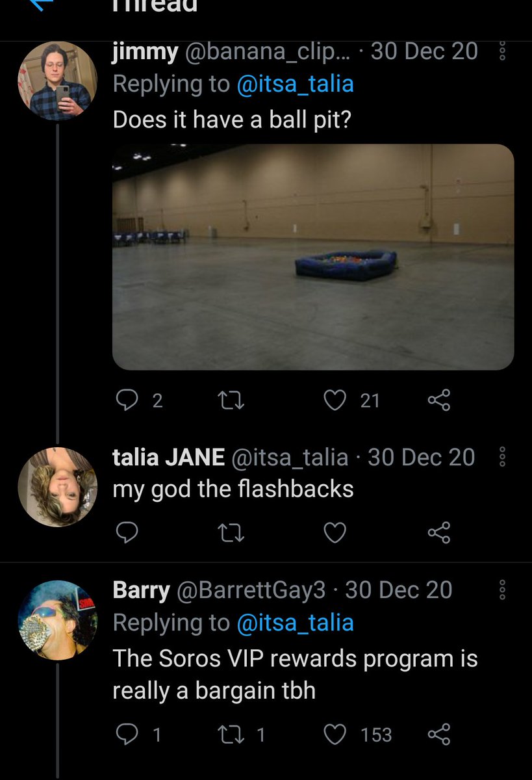Open more options on Barry's tweet
Image resolution: width=532 pixels, height=780 pixels.
(x=501, y=590)
